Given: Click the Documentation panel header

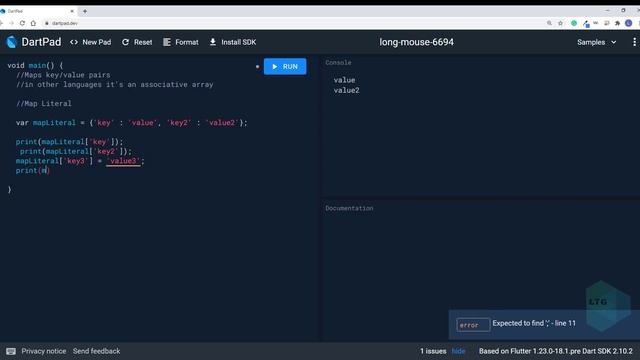Looking at the screenshot, I should pyautogui.click(x=349, y=208).
